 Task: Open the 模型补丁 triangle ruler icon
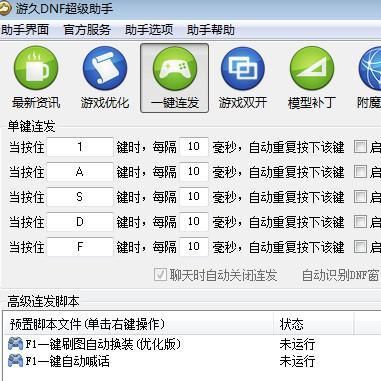[x=312, y=68]
